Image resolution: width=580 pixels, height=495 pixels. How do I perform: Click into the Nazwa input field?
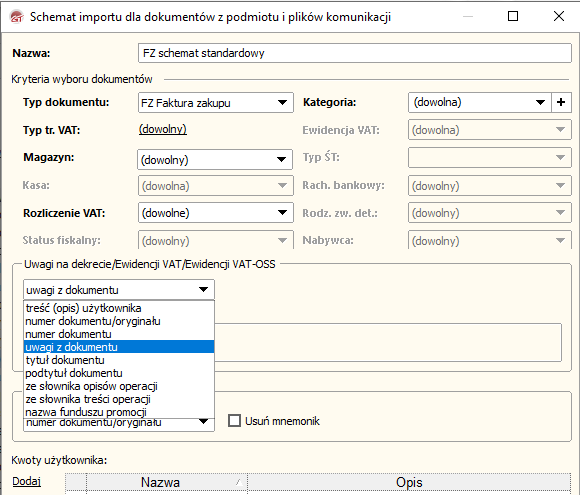pos(355,53)
